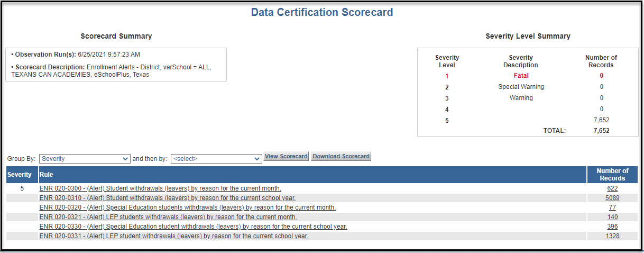Open rule ENR 020-0310 link

tap(168, 198)
